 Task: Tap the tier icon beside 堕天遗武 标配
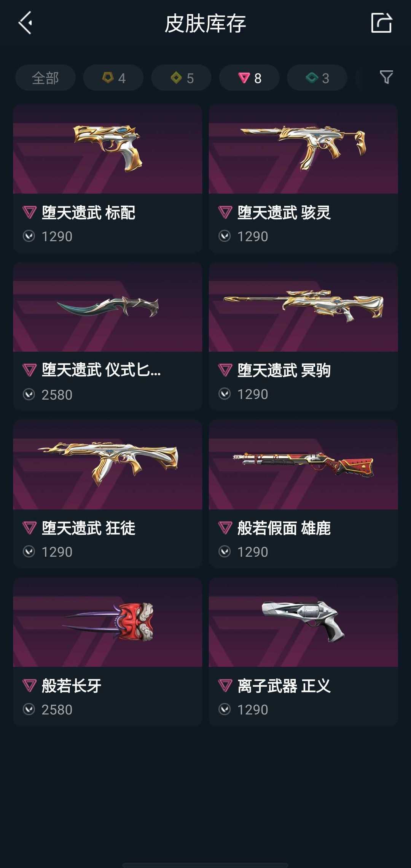[29, 212]
